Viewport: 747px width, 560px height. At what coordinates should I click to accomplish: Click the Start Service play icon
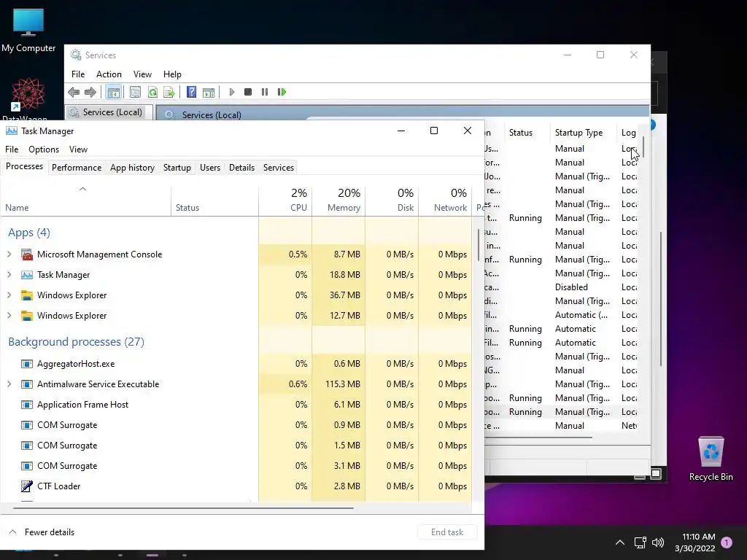[x=231, y=92]
